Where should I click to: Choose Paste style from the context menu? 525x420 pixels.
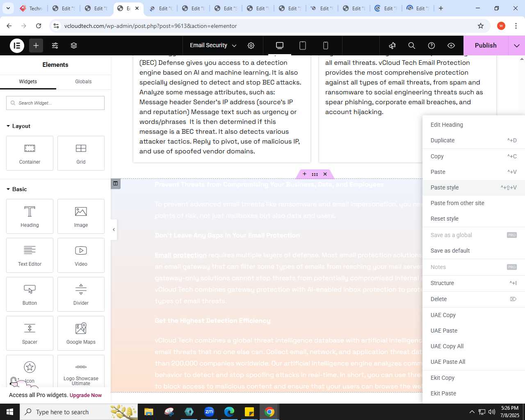474,187
